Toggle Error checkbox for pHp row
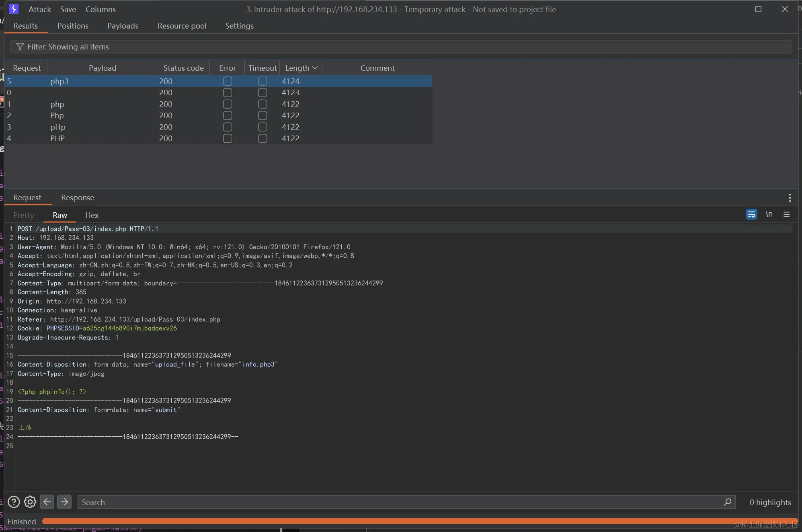 click(228, 127)
